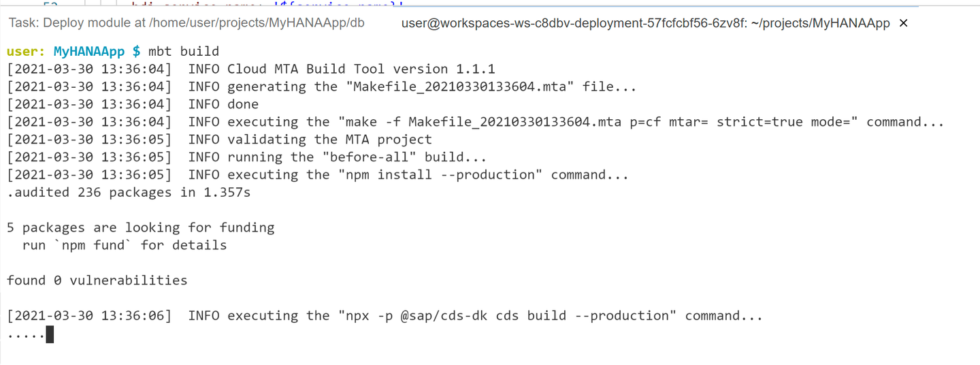
Task: Click the 'npm install --production' log line
Action: [318, 175]
